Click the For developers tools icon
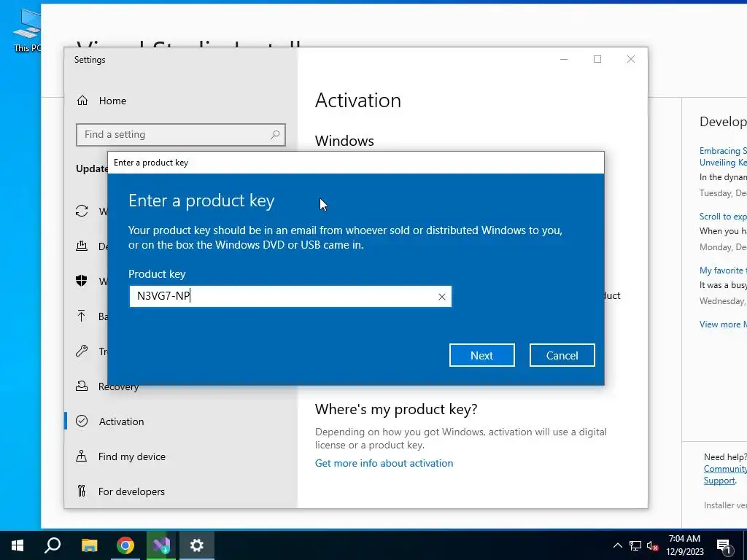This screenshot has width=747, height=560. point(82,491)
